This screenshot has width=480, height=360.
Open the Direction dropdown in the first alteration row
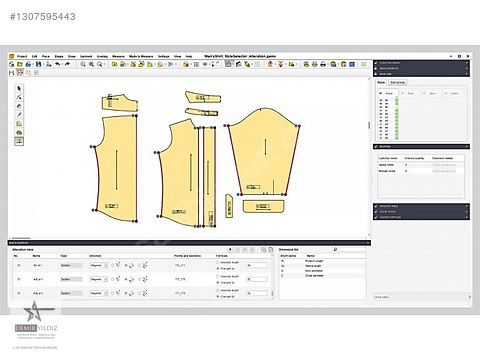[99, 265]
